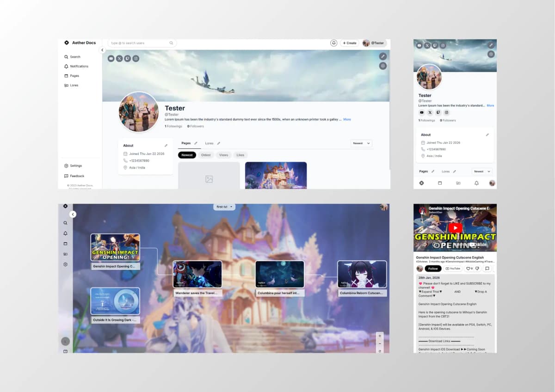The image size is (555, 392).
Task: Tap the Lores icon in the mobile bottom bar
Action: [x=458, y=183]
